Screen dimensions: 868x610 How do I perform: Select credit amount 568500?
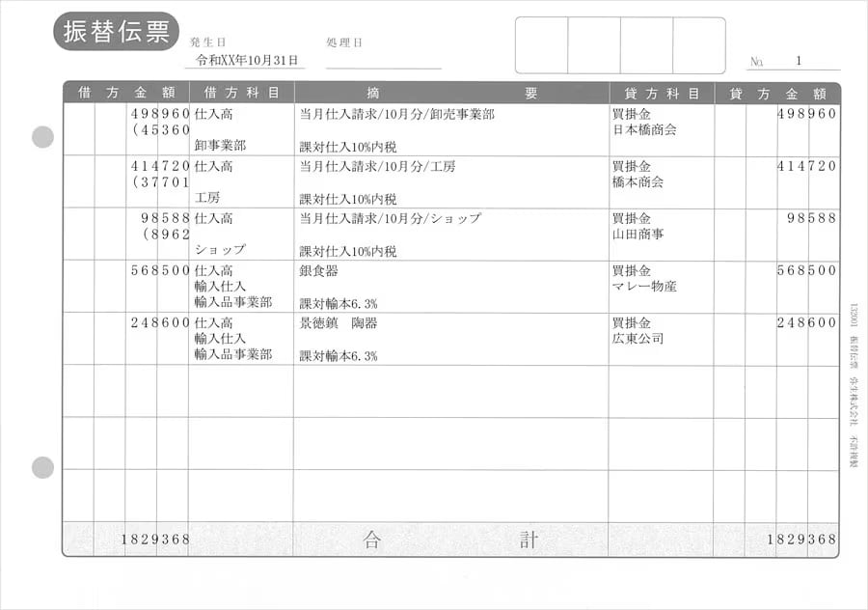(806, 270)
